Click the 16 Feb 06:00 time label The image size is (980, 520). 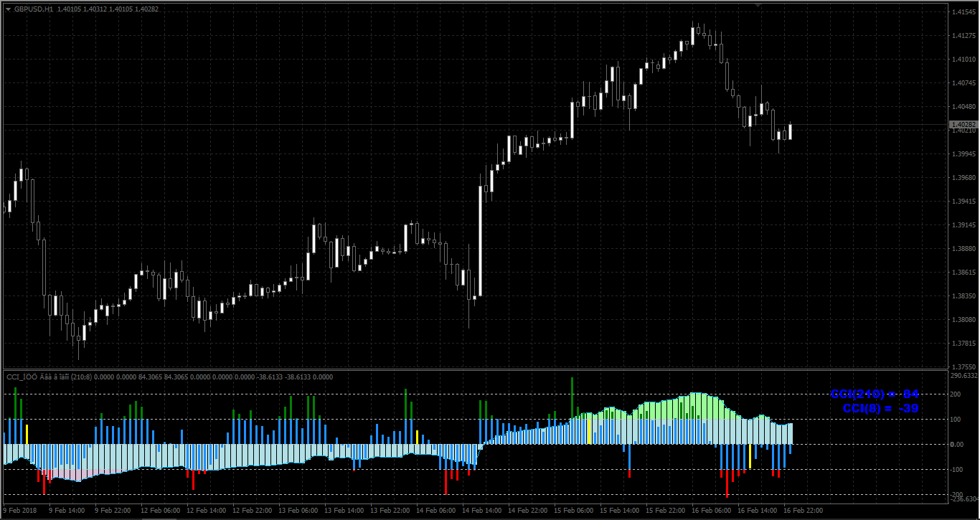click(710, 511)
